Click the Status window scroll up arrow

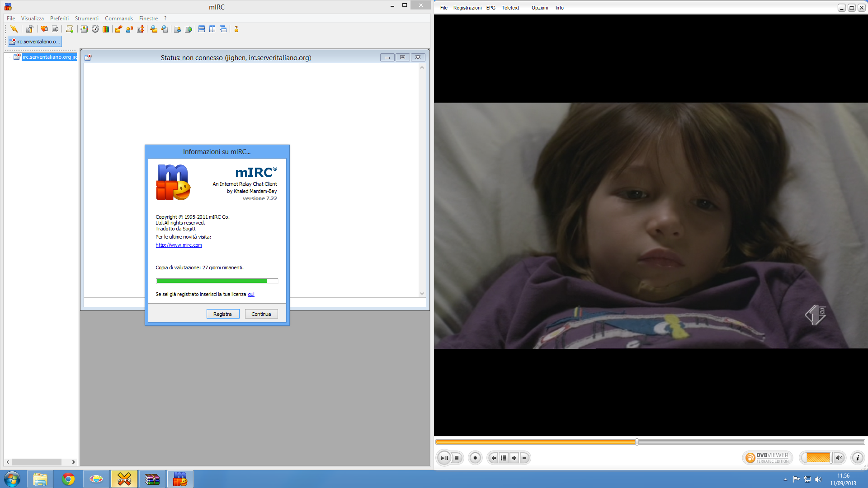(422, 67)
